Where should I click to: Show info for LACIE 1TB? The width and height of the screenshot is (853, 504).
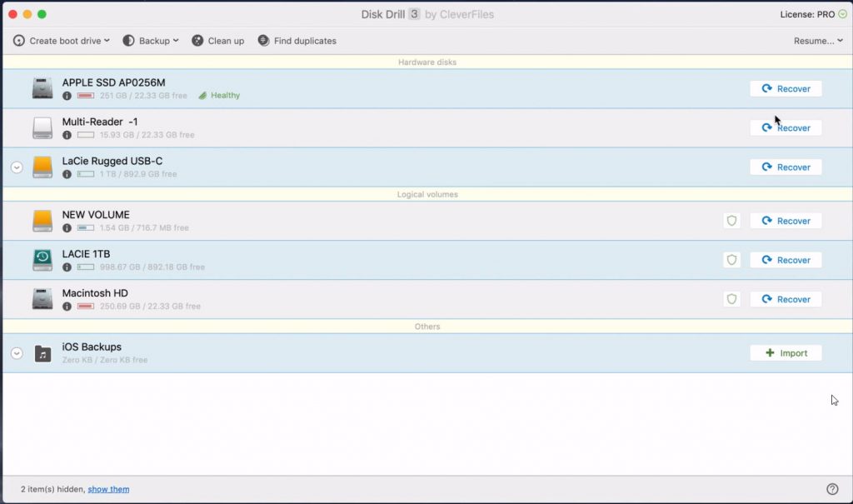(67, 267)
